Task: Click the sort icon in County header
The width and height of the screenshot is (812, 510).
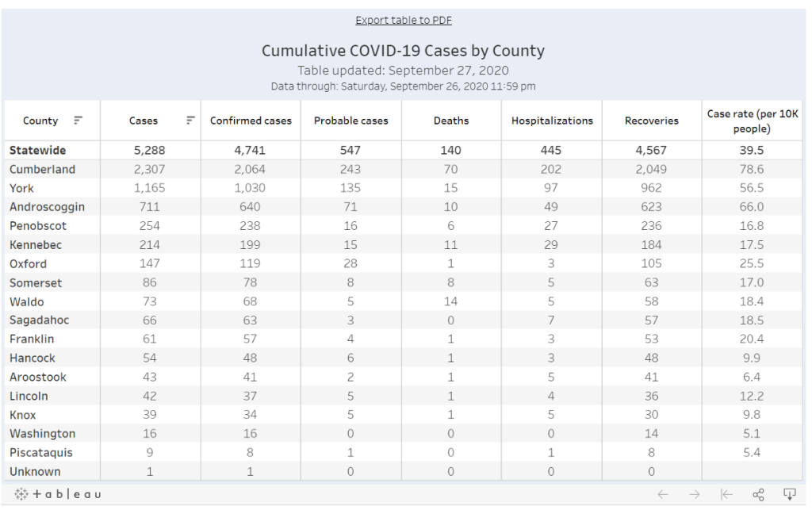Action: coord(78,121)
